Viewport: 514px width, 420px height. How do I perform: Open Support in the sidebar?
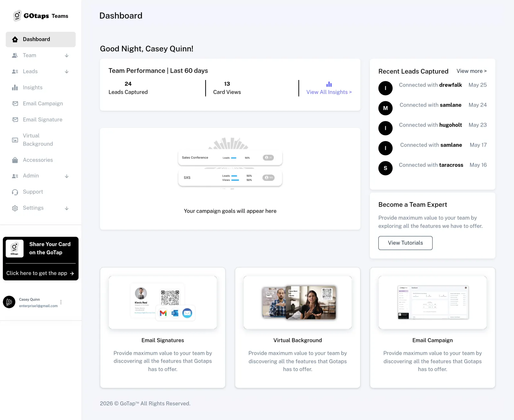pyautogui.click(x=41, y=192)
